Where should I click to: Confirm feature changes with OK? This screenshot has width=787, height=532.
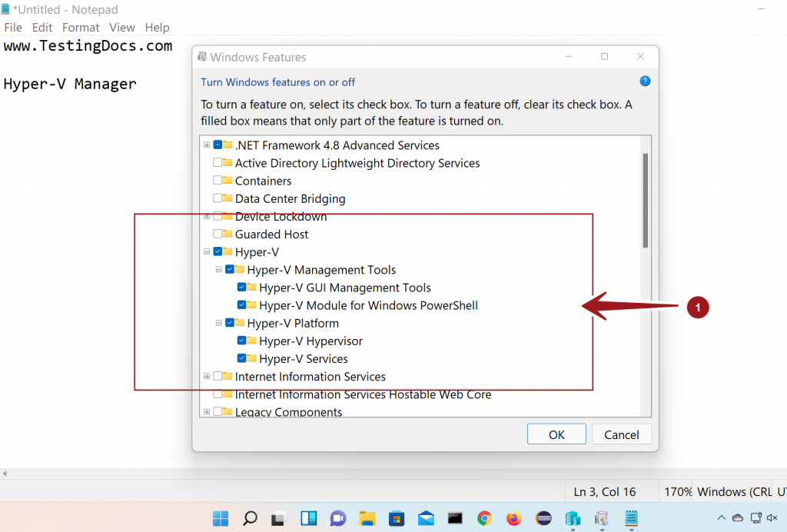click(556, 434)
